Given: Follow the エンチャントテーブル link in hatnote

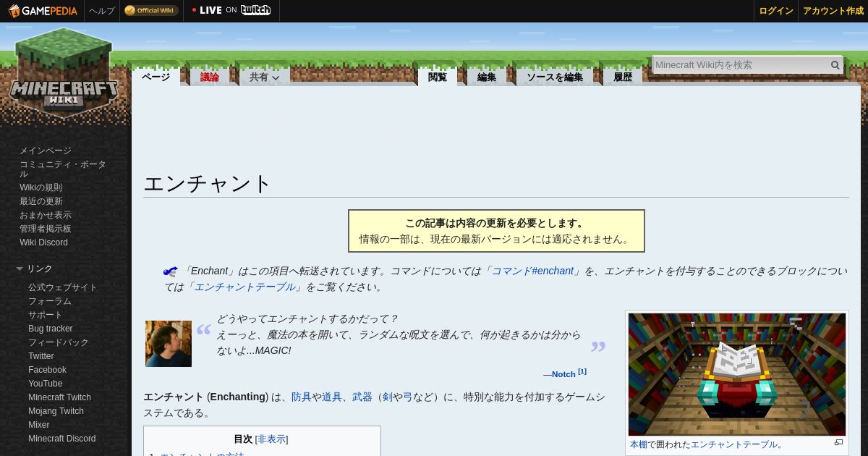Looking at the screenshot, I should pos(245,287).
